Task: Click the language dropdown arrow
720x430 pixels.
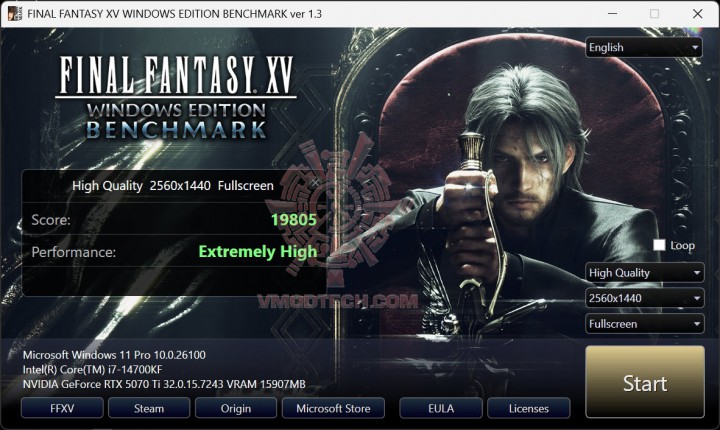Action: tap(694, 47)
